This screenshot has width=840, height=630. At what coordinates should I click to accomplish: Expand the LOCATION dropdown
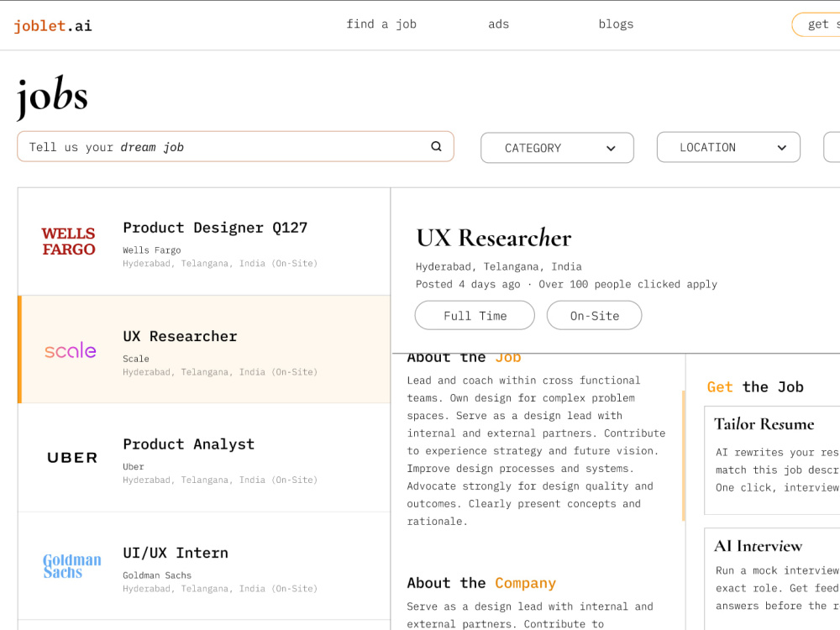click(728, 147)
